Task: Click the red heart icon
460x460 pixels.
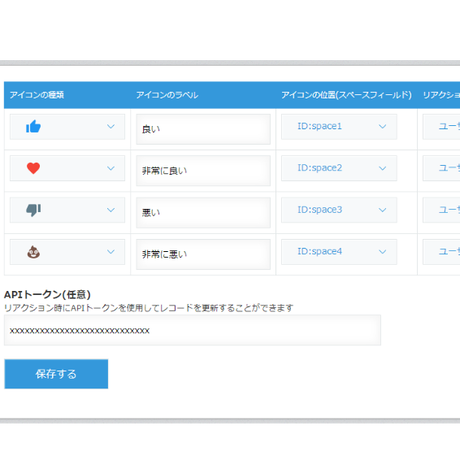Action: pos(33,168)
